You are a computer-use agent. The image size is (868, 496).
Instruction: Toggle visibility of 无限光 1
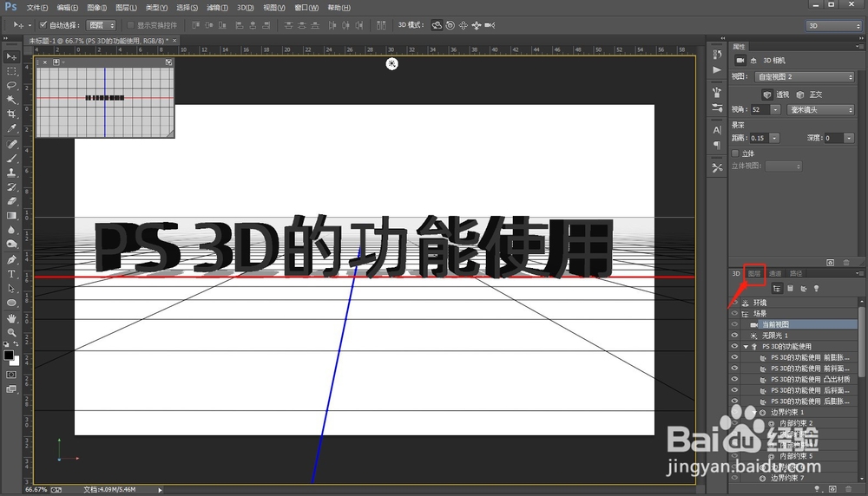pos(734,335)
